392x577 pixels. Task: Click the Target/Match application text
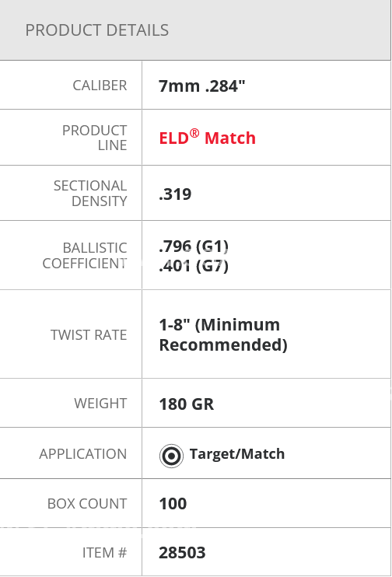point(237,454)
